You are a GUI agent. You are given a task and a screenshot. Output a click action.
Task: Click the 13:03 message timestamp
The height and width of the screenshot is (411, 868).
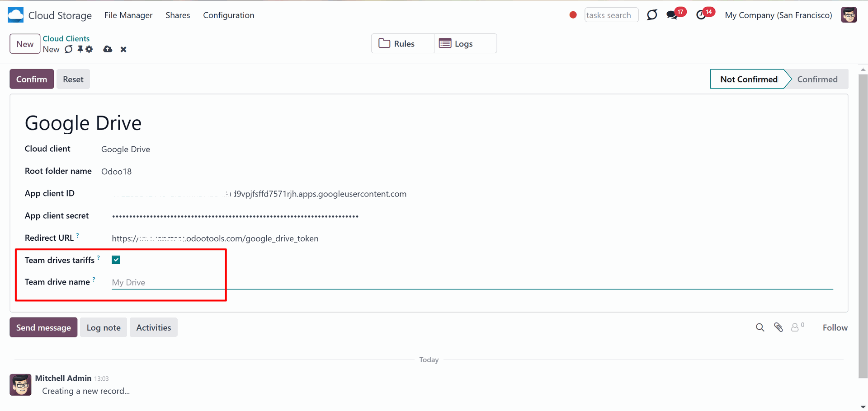101,378
